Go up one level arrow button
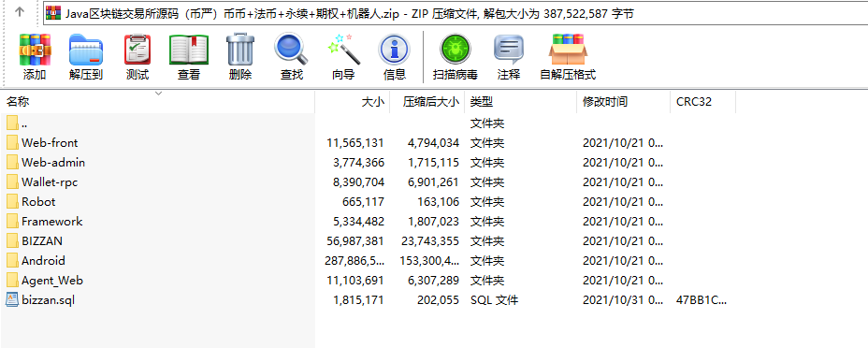Viewport: 868px width, 348px height. pyautogui.click(x=20, y=11)
